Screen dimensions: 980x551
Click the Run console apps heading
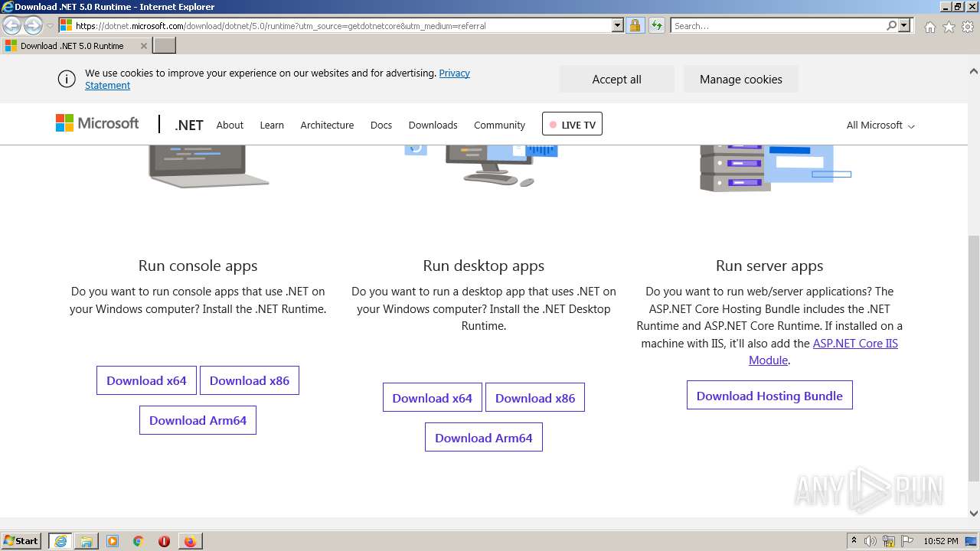click(198, 266)
